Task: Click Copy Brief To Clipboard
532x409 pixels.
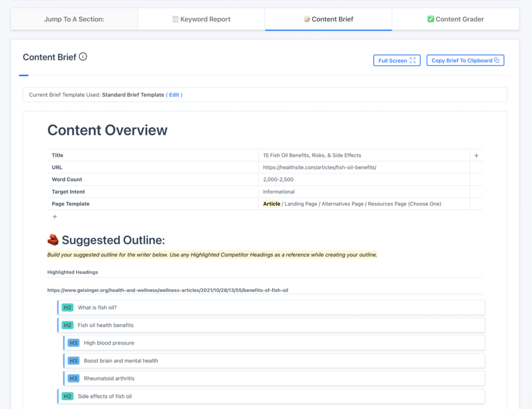Action: (465, 60)
